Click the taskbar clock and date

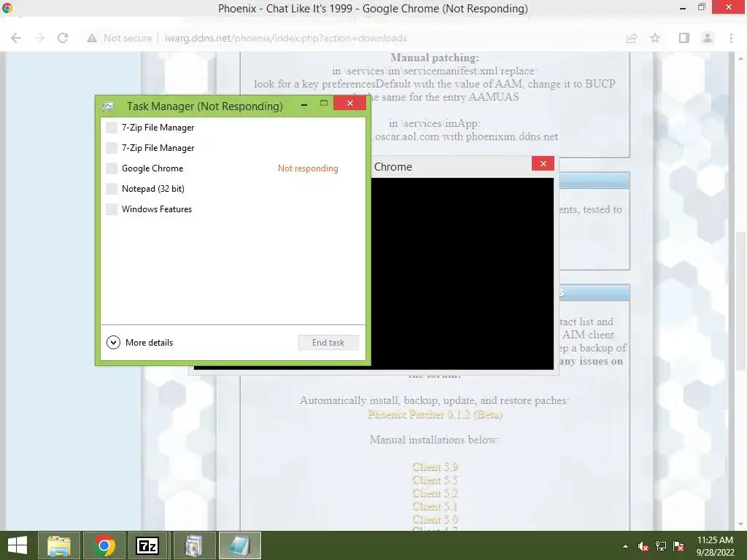click(x=715, y=546)
